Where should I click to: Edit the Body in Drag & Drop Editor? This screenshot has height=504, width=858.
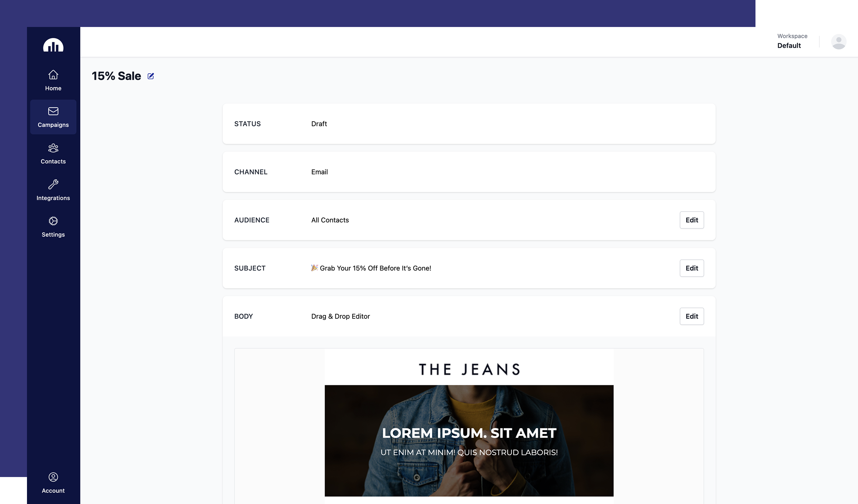pos(691,316)
